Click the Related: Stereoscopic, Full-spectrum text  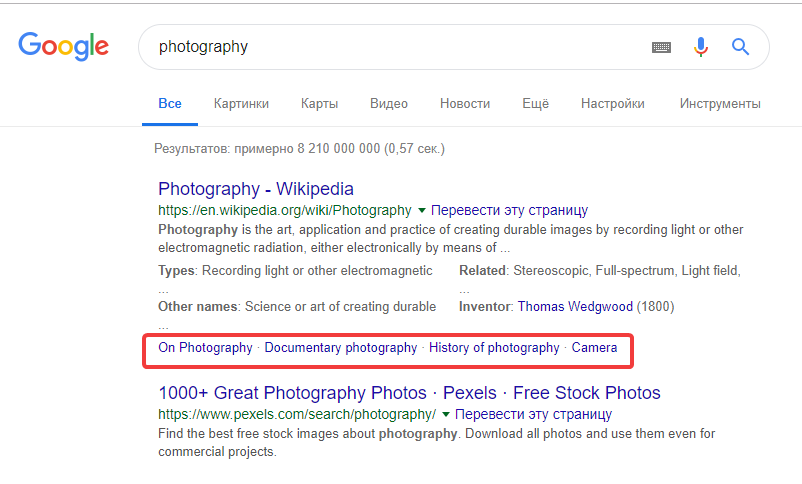coord(600,271)
